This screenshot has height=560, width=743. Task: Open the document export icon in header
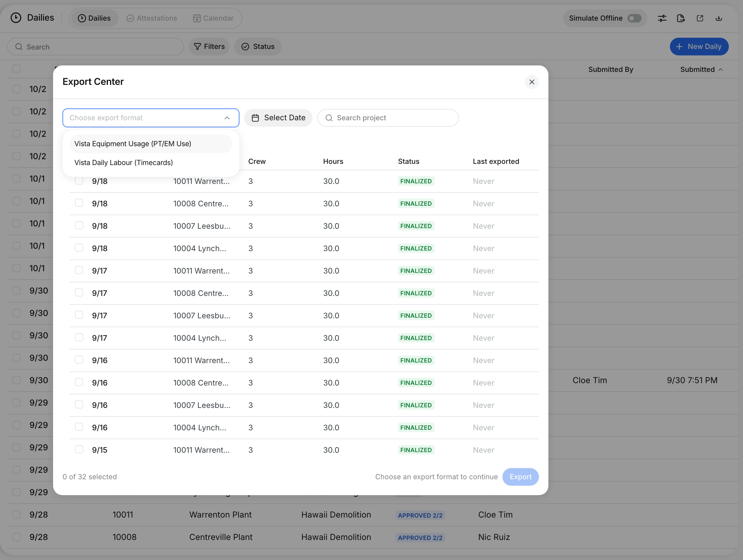tap(681, 18)
